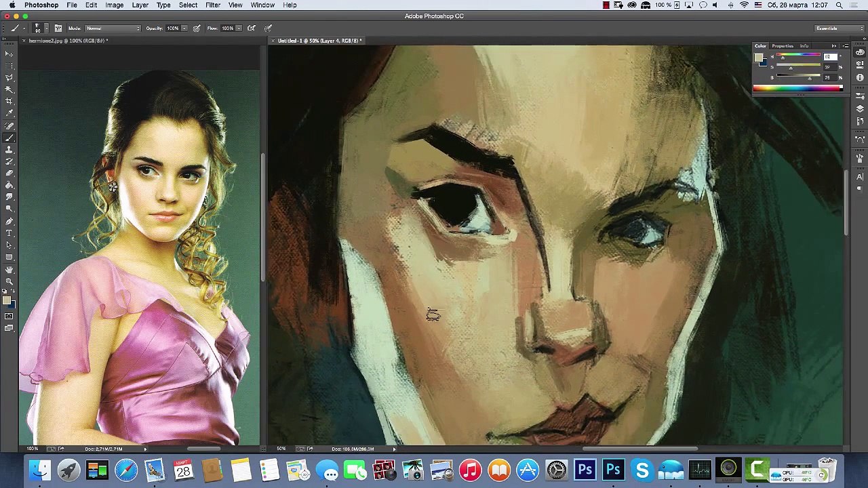Select the Magic Wand tool
Viewport: 868px width, 488px height.
9,89
